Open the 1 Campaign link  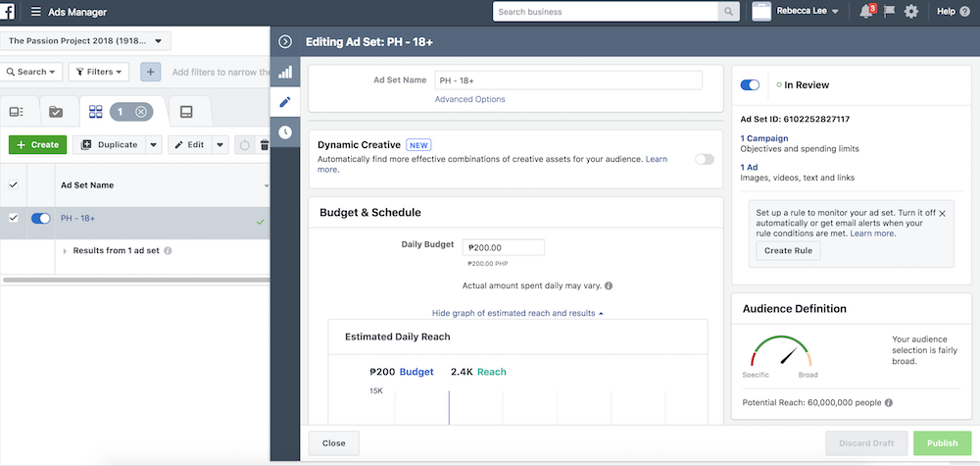(x=764, y=138)
